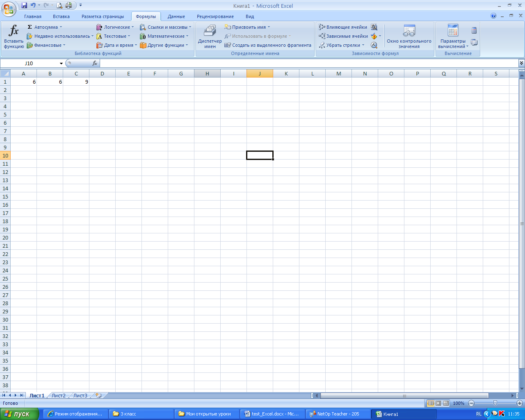
Task: Open test_Excel.docx taskbar item
Action: coord(272,414)
